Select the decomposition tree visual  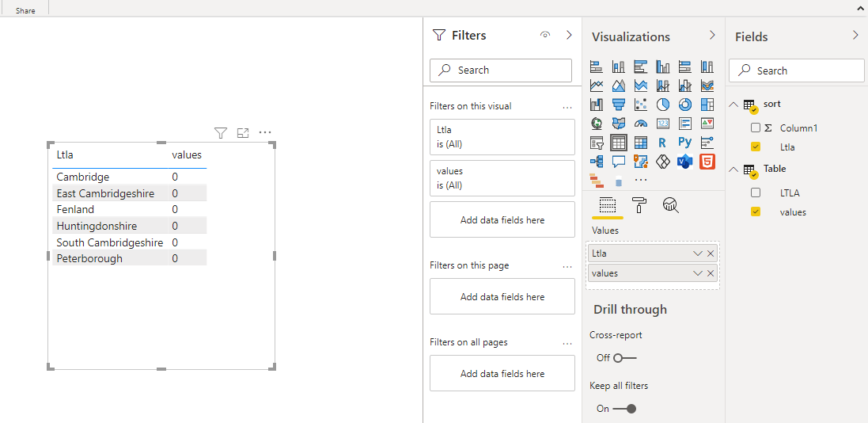coord(596,162)
